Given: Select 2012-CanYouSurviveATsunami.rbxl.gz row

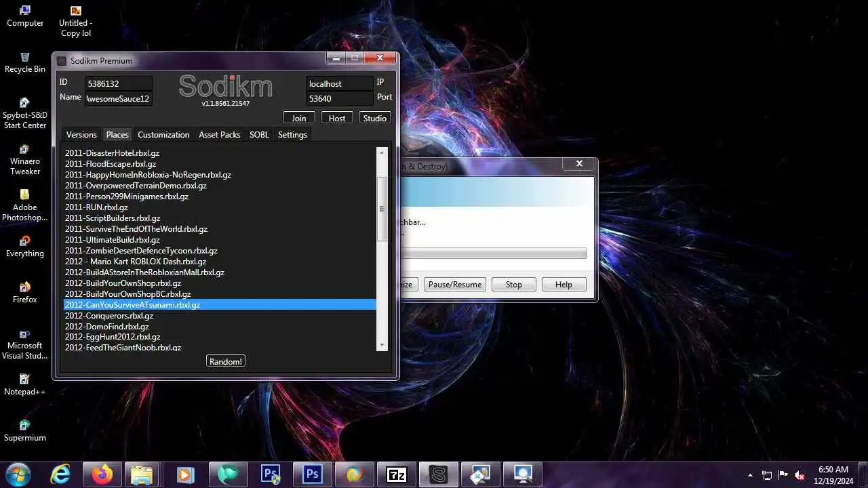Looking at the screenshot, I should 220,305.
